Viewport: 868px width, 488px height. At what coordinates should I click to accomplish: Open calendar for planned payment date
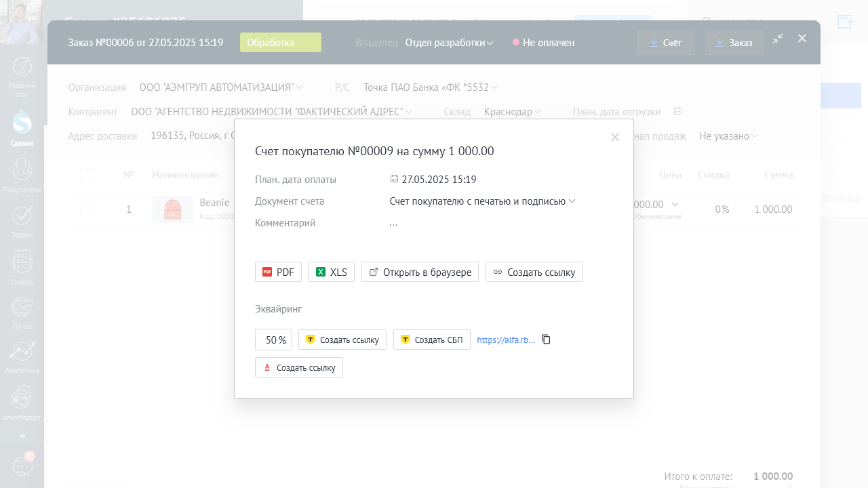[394, 179]
